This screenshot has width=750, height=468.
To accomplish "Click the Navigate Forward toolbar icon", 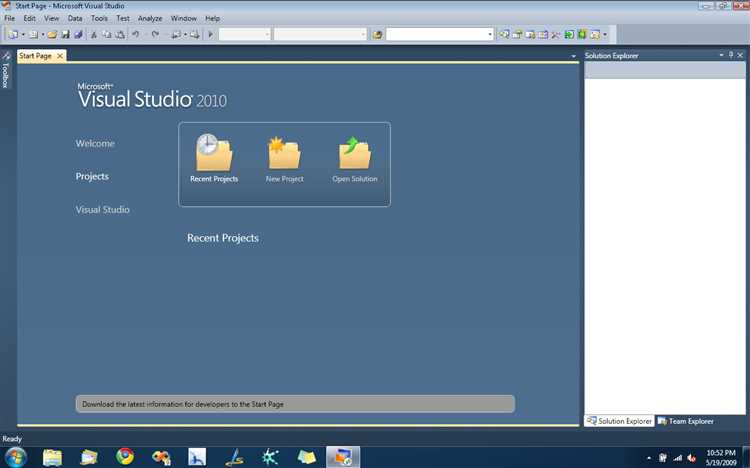I will click(x=194, y=34).
